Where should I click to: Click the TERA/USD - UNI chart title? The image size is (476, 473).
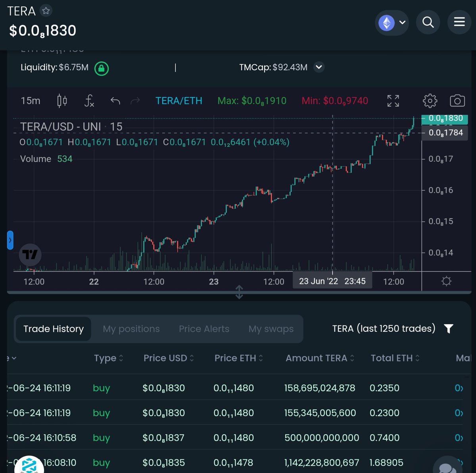pos(71,127)
